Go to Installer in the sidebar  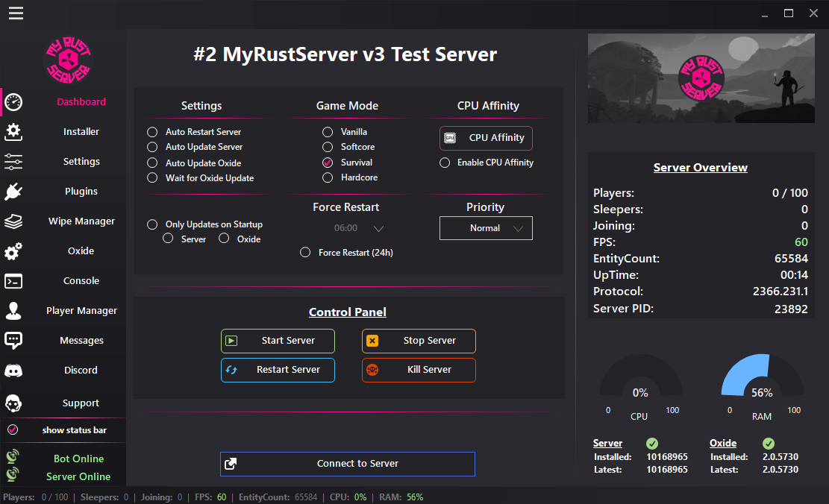point(81,131)
